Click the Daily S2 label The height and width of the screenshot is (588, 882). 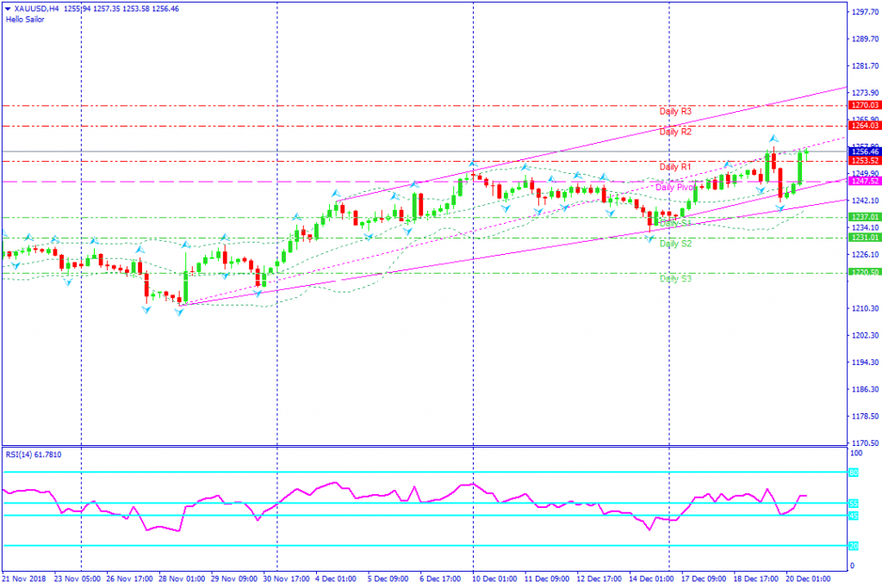pyautogui.click(x=675, y=244)
